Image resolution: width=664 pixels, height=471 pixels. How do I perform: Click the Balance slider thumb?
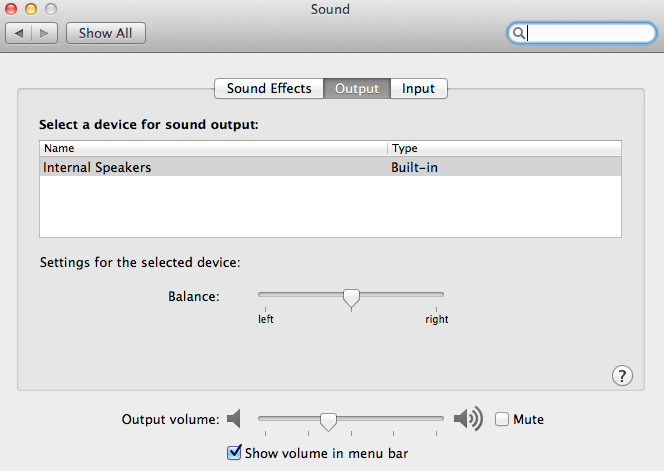351,299
